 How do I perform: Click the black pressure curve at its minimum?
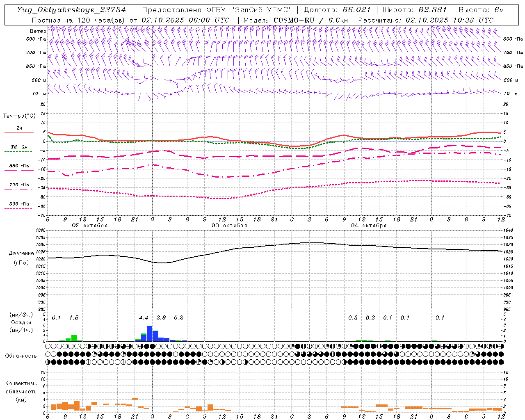coord(162,263)
